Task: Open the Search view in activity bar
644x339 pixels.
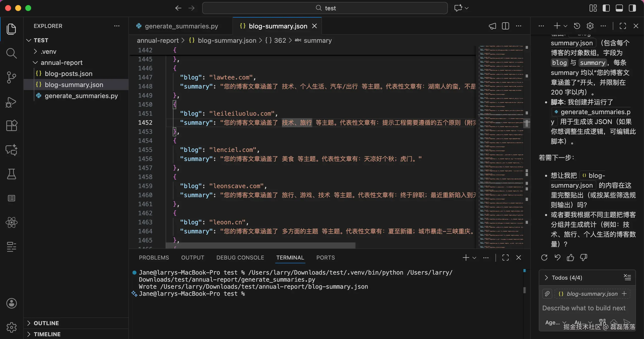Action: [11, 53]
